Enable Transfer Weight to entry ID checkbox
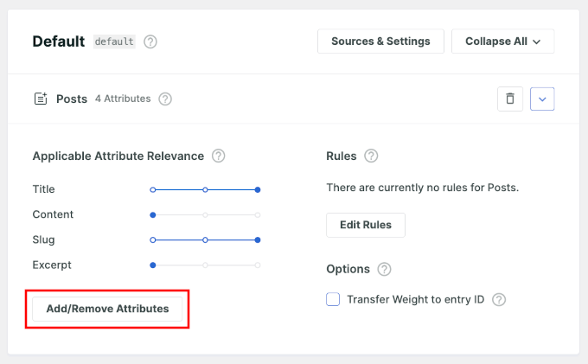This screenshot has width=588, height=364. (x=333, y=300)
